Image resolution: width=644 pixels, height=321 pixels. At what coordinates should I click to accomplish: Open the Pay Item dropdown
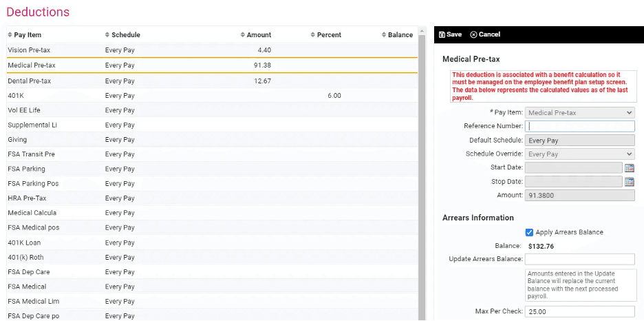click(x=579, y=112)
